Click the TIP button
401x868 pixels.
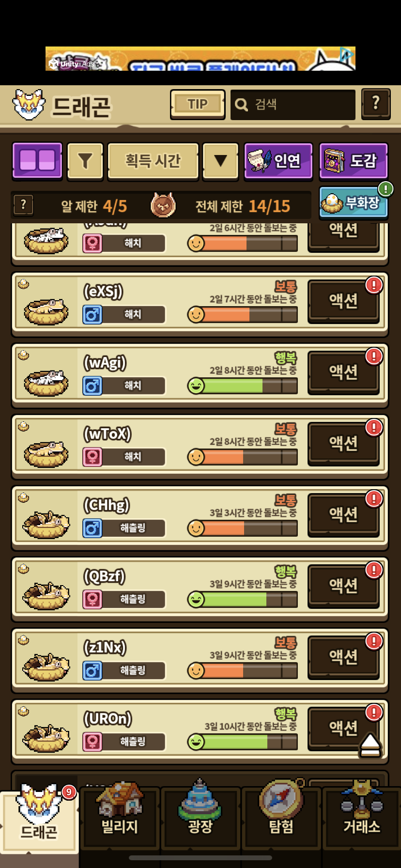pos(198,104)
